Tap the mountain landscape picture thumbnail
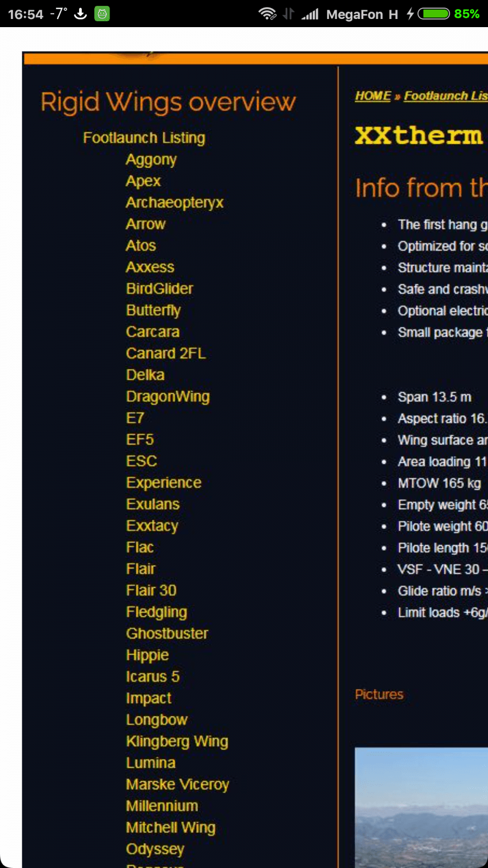The height and width of the screenshot is (868, 488). click(x=421, y=807)
